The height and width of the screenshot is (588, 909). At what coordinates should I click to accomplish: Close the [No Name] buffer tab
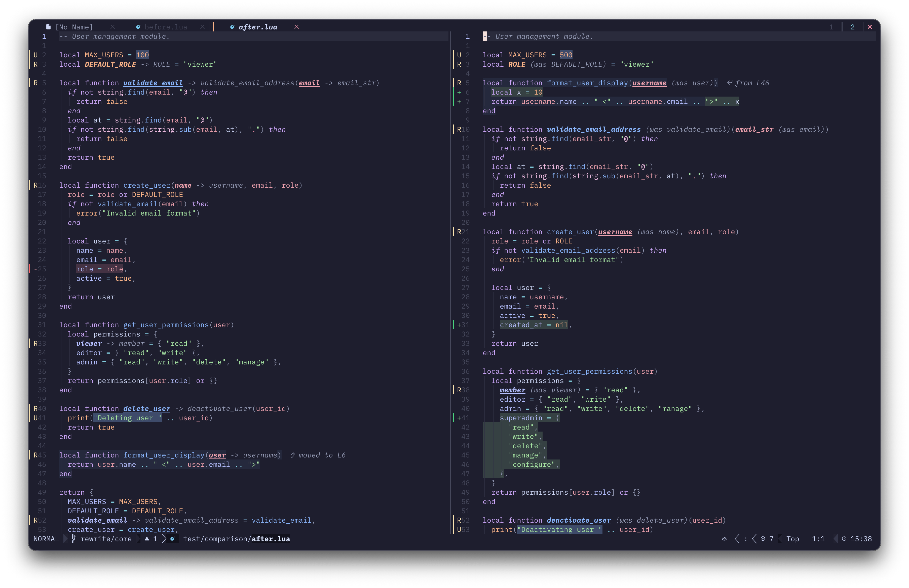[112, 27]
